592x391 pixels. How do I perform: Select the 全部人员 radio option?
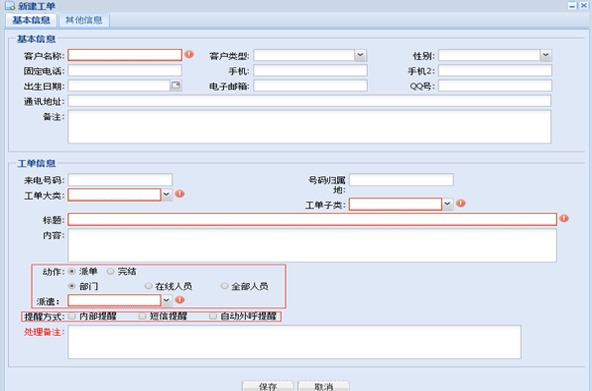click(225, 286)
